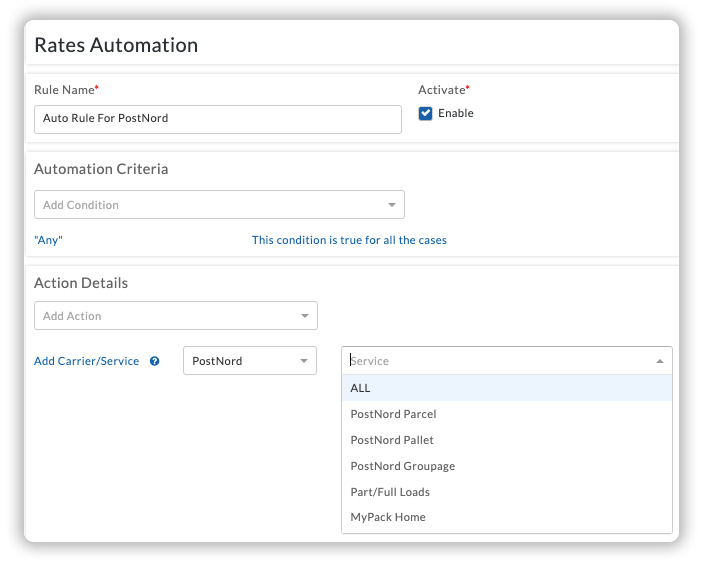
Task: Click the Enable label text
Action: coord(455,113)
